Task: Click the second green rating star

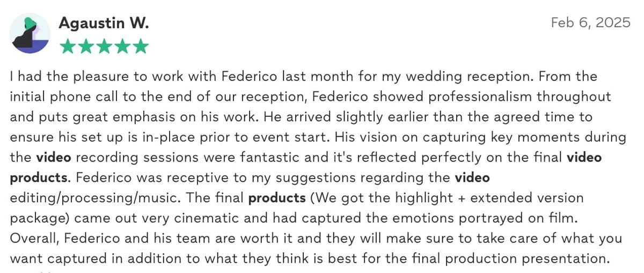Action: point(86,47)
